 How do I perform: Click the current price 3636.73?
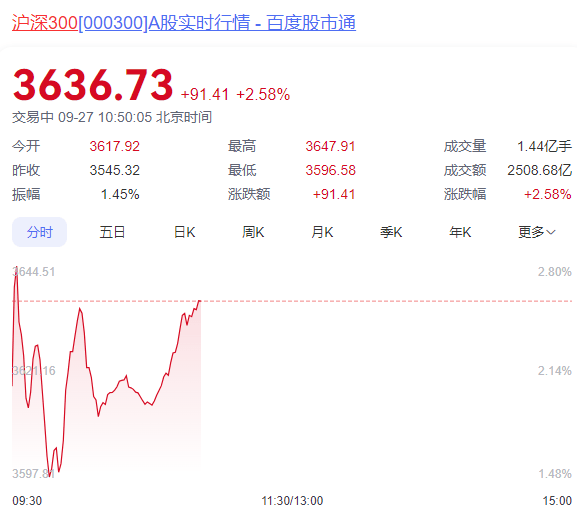pos(93,85)
